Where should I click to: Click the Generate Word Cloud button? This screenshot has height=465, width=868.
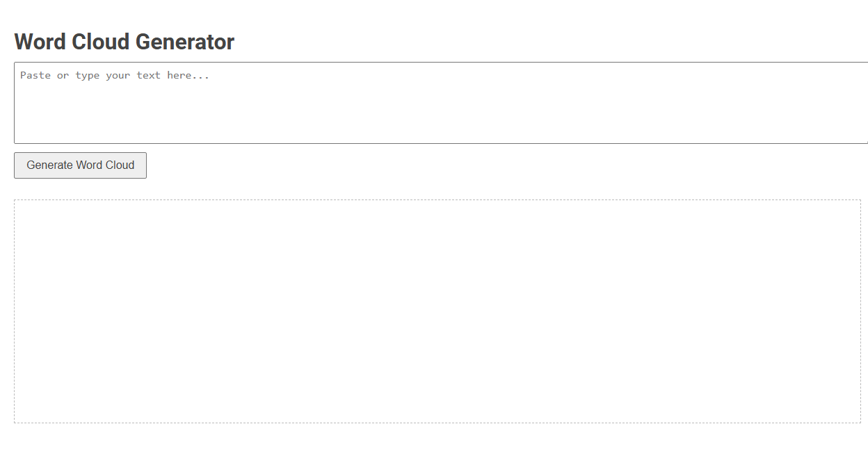point(80,165)
